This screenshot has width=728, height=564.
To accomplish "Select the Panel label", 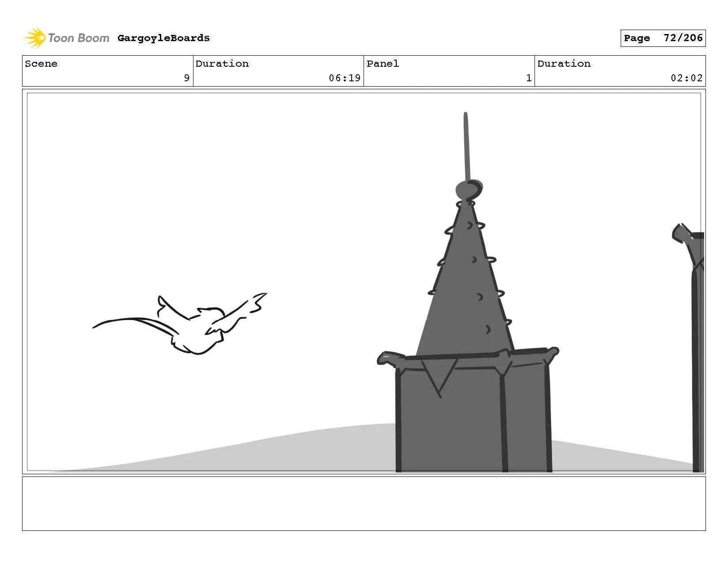I will pyautogui.click(x=383, y=64).
